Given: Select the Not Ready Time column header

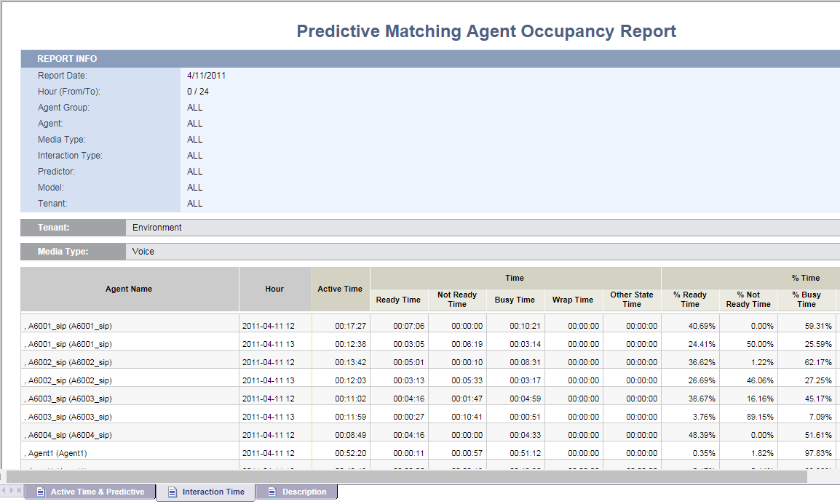Looking at the screenshot, I should point(457,300).
